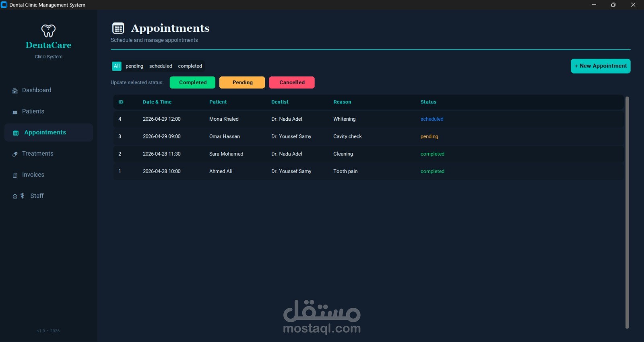
Task: Click the pending status of Omar Hassan
Action: 429,136
